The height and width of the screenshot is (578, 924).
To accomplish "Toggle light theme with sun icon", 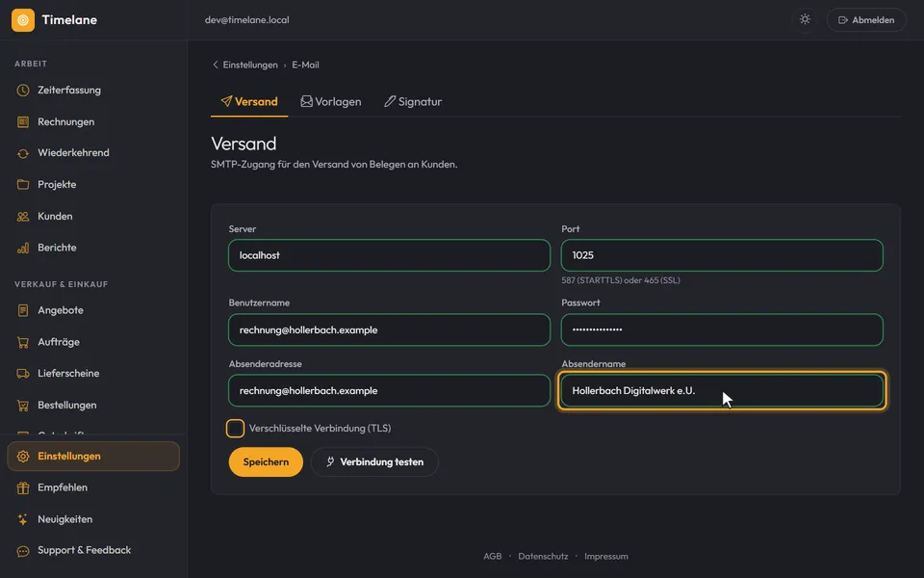I will [805, 19].
